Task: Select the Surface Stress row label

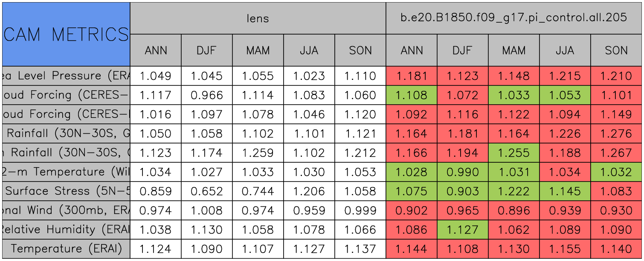Action: tap(66, 191)
